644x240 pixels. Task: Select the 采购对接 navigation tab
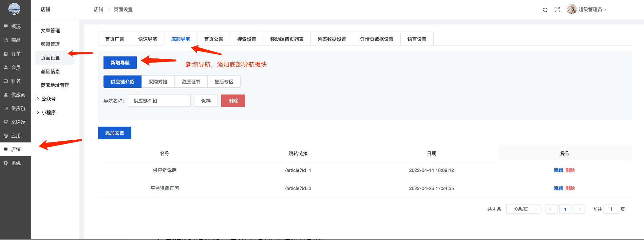(158, 82)
